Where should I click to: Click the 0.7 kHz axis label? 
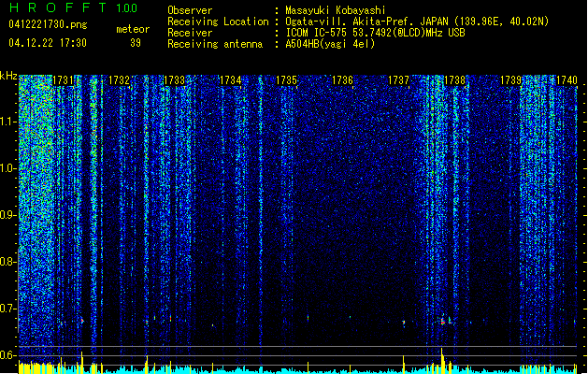tap(7, 309)
